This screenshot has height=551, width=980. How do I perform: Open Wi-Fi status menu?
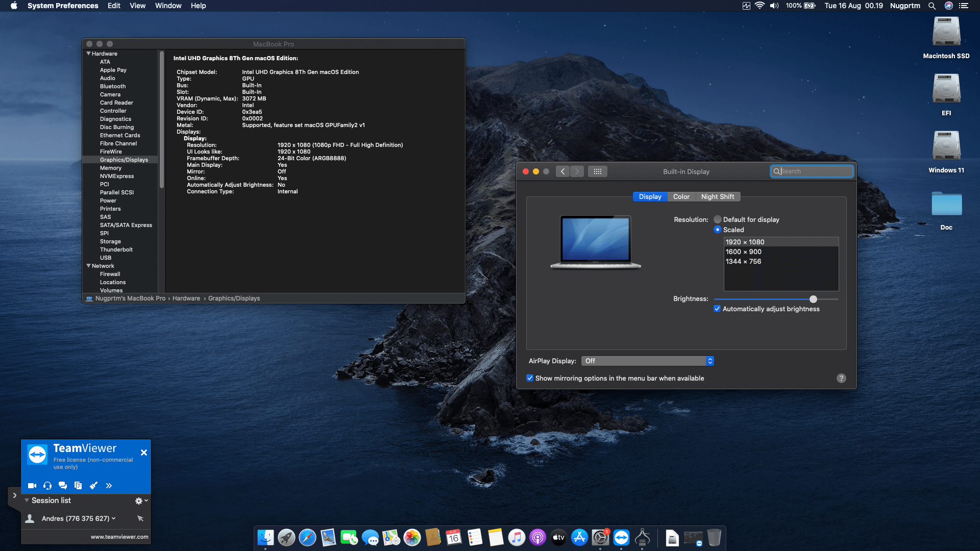tap(759, 6)
